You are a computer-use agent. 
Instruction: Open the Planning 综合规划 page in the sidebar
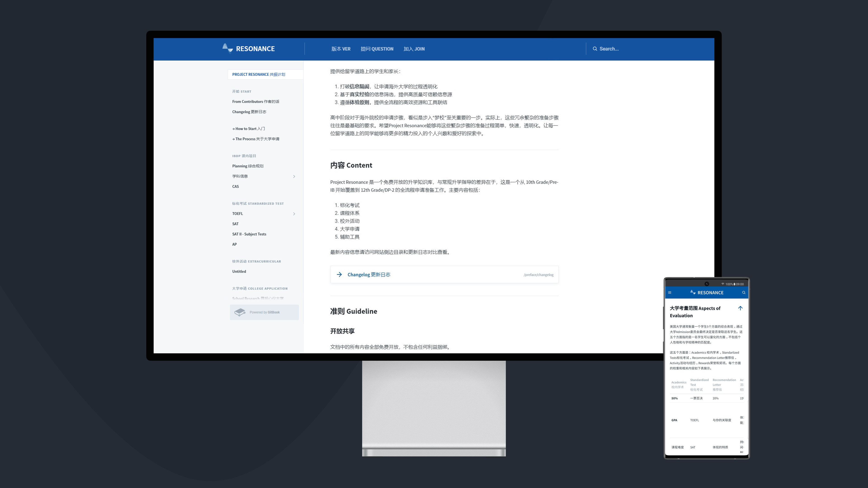[x=248, y=166]
